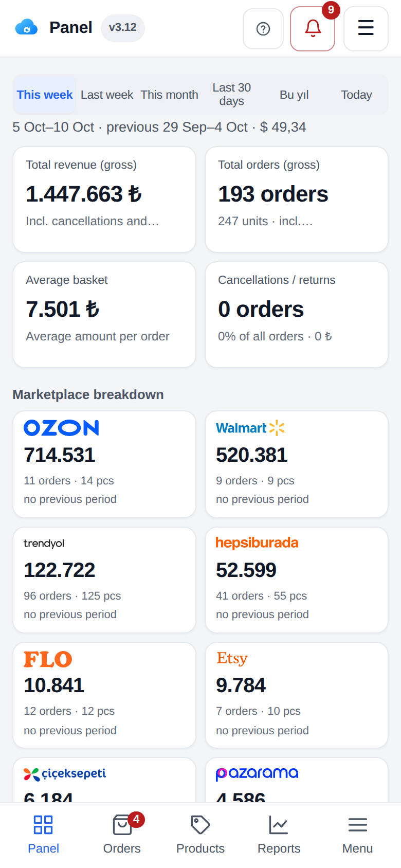Click '11 orders · 14 pcs' text
Viewport: 401px width, 868px height.
(x=69, y=481)
